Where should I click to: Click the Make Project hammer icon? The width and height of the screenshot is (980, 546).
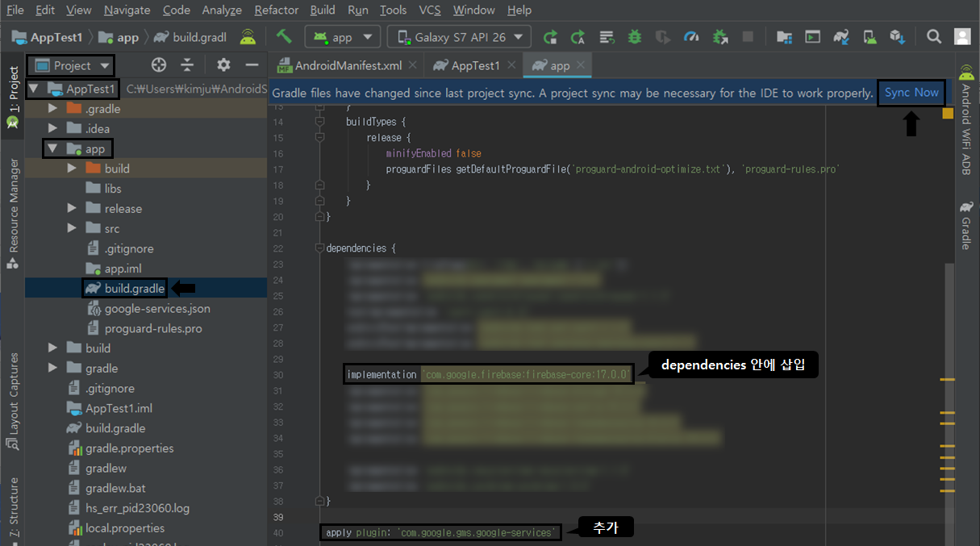click(284, 36)
